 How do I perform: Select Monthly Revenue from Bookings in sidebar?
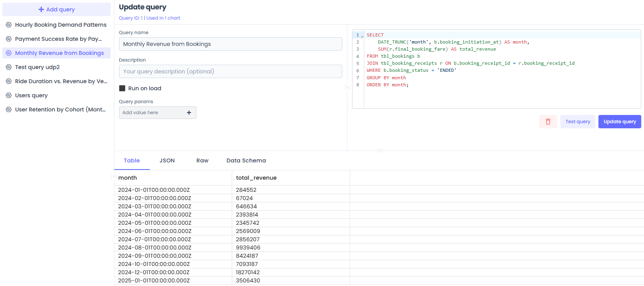click(x=57, y=53)
